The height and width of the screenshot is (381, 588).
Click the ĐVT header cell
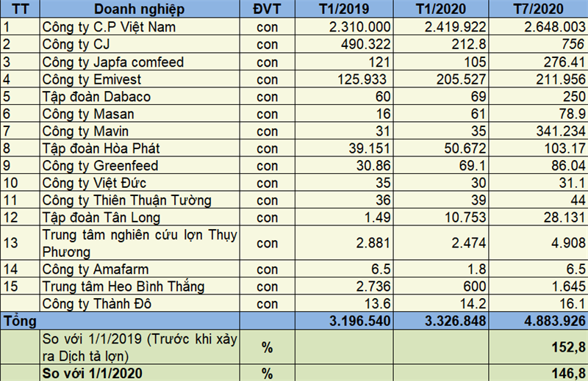point(267,9)
